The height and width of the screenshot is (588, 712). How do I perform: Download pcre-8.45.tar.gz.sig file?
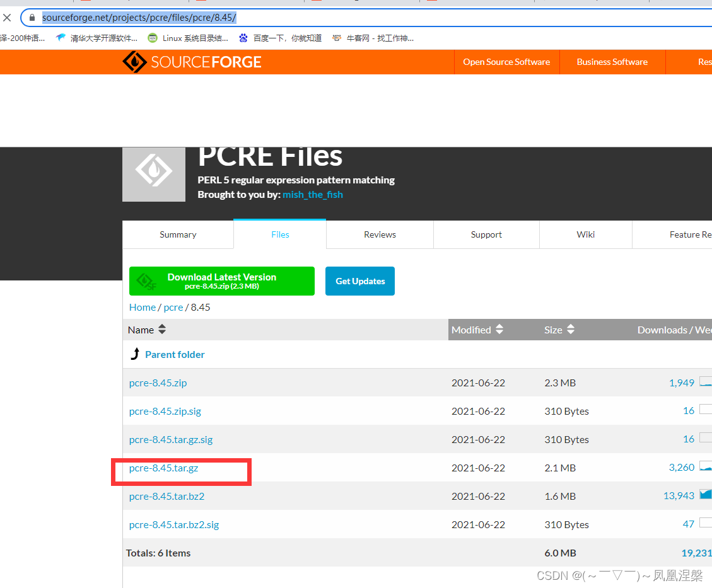(171, 440)
